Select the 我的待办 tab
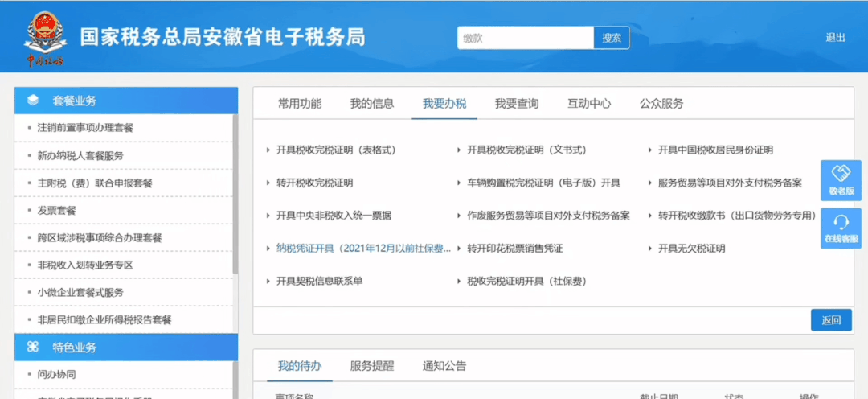The image size is (868, 399). [x=300, y=366]
